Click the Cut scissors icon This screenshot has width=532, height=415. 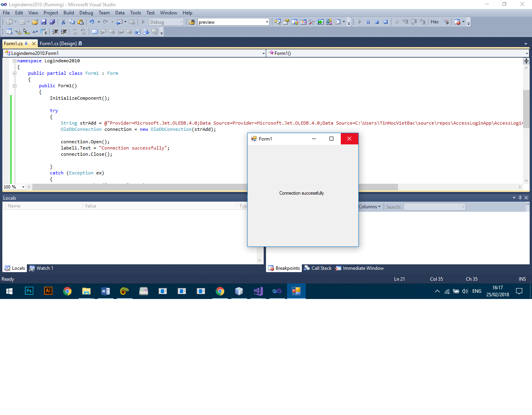[63, 22]
